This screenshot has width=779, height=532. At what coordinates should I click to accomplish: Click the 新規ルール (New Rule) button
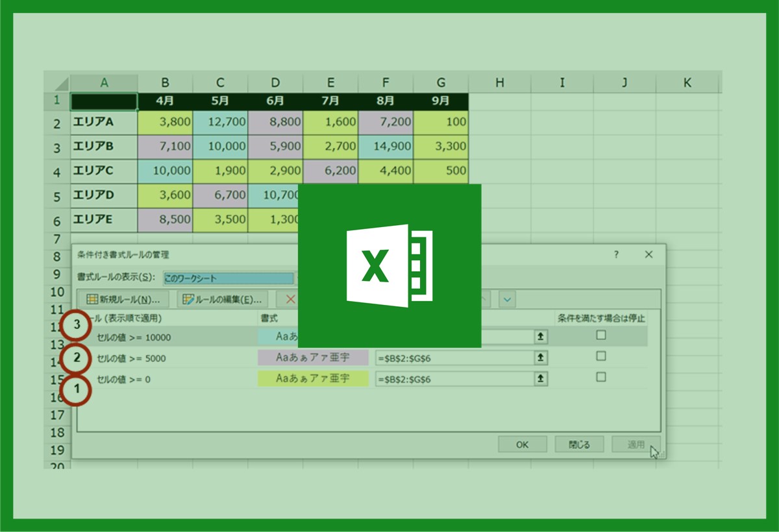click(123, 299)
